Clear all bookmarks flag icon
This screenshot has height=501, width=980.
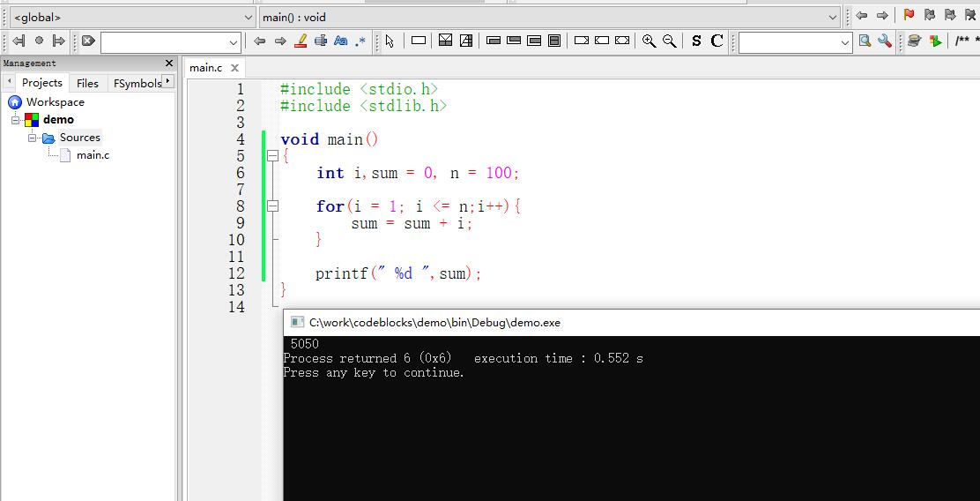click(970, 15)
